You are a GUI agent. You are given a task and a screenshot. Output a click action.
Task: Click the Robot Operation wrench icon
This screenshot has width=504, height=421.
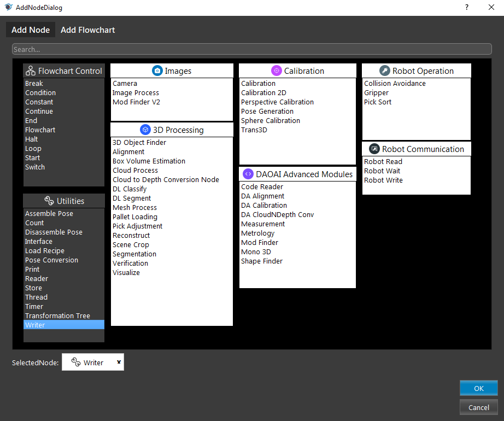(x=385, y=71)
